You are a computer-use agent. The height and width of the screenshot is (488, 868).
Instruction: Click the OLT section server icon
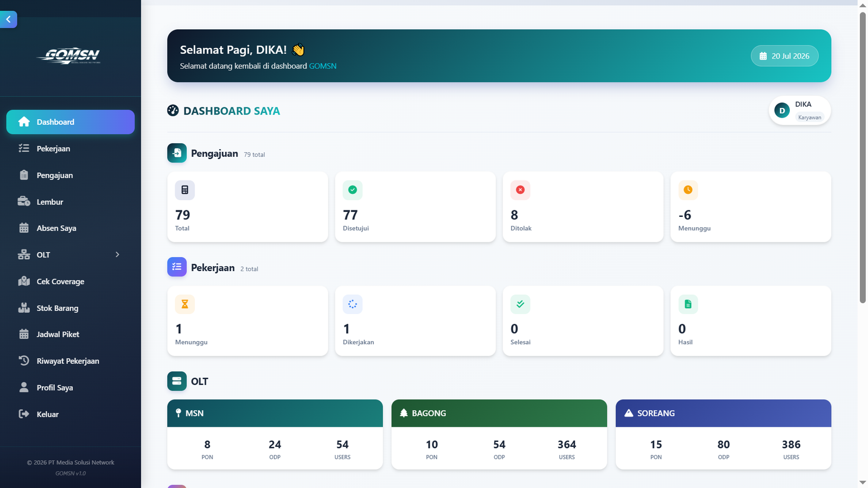177,381
